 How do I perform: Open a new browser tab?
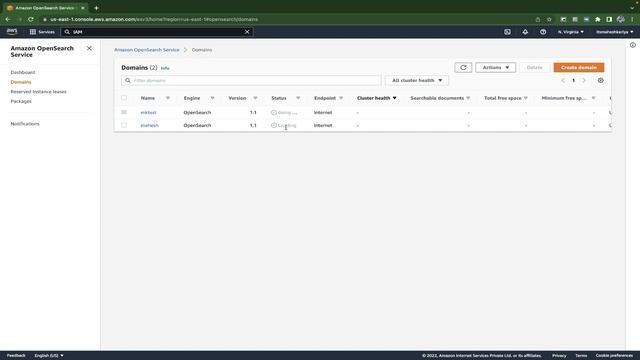(x=96, y=8)
